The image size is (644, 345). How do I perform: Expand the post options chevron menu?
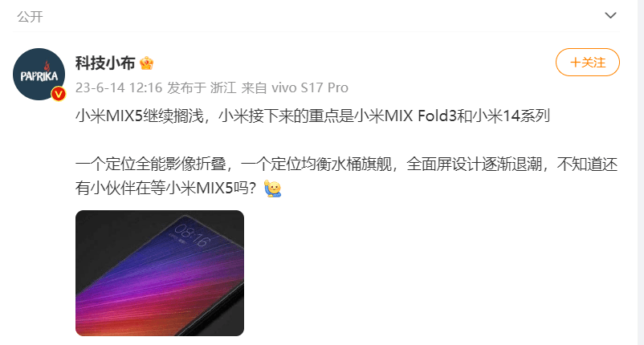point(610,15)
